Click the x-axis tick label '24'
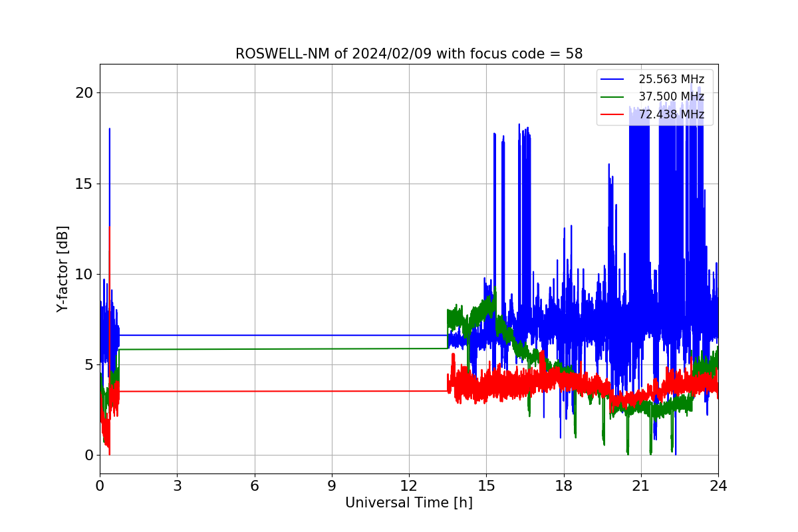Image resolution: width=798 pixels, height=532 pixels. pyautogui.click(x=718, y=486)
